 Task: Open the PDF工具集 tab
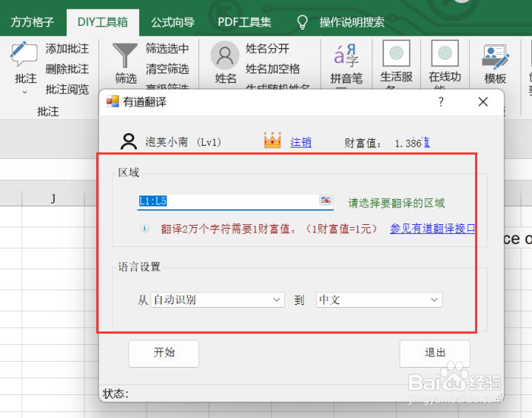[244, 22]
